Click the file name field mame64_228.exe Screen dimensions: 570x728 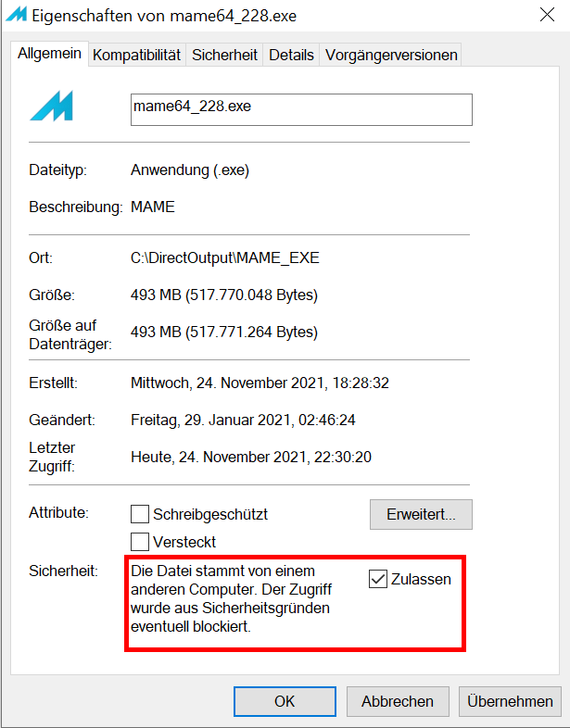coord(301,109)
